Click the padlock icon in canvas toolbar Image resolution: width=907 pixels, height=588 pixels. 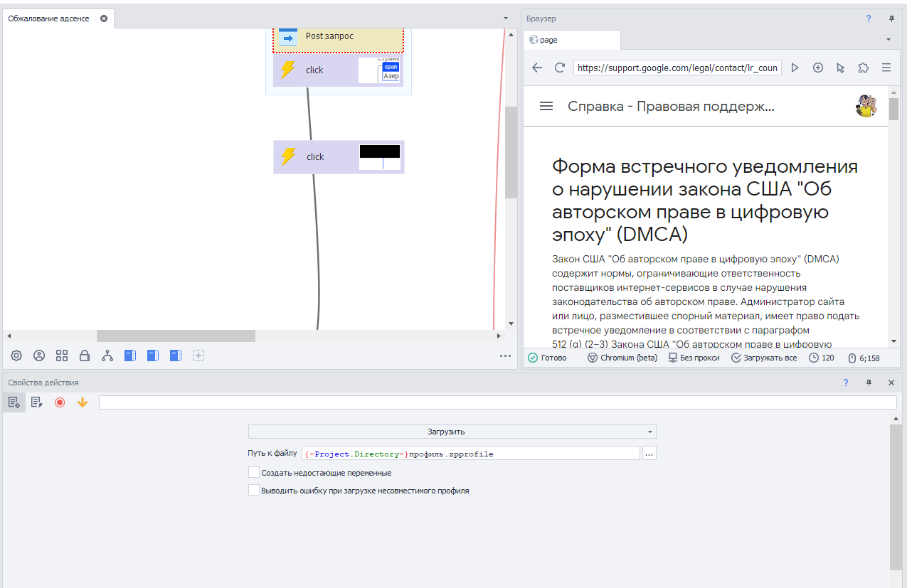coord(85,356)
